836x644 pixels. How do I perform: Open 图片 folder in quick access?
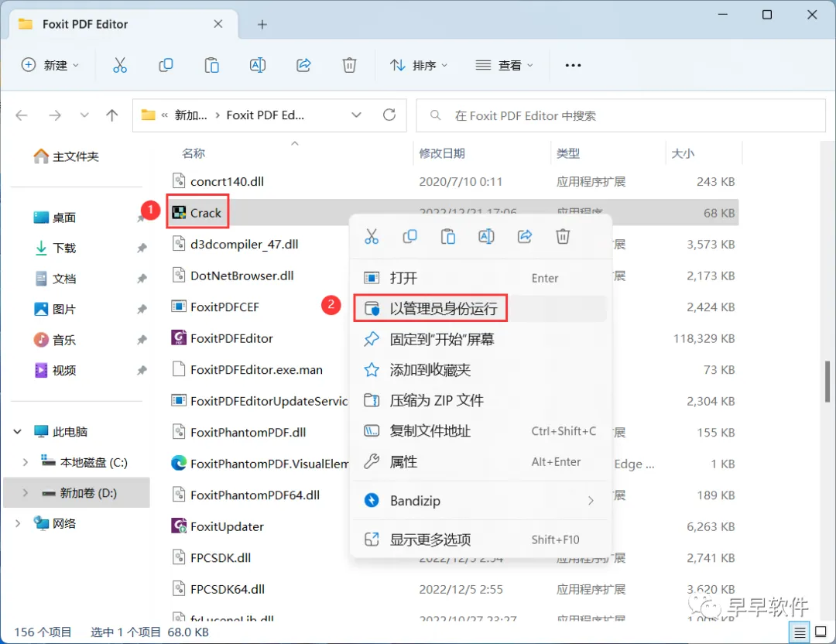[x=55, y=309]
